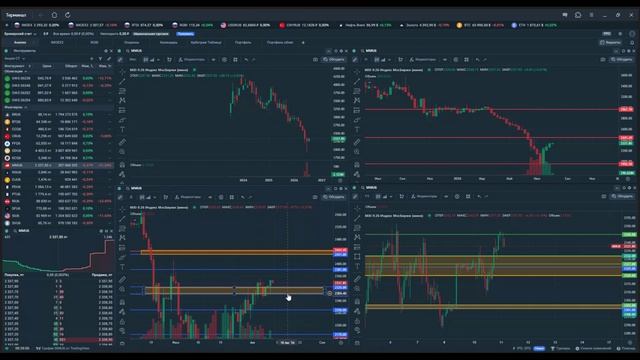The width and height of the screenshot is (640, 360).
Task: Add instrument with plus icon in Инструменты
Action: [x=92, y=59]
